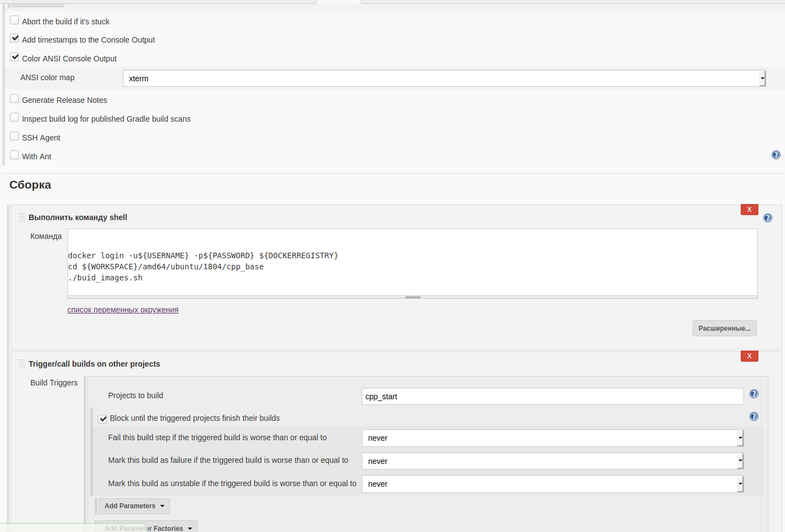Enable Abort the build if it's stuck
The width and height of the screenshot is (785, 532).
coord(15,20)
